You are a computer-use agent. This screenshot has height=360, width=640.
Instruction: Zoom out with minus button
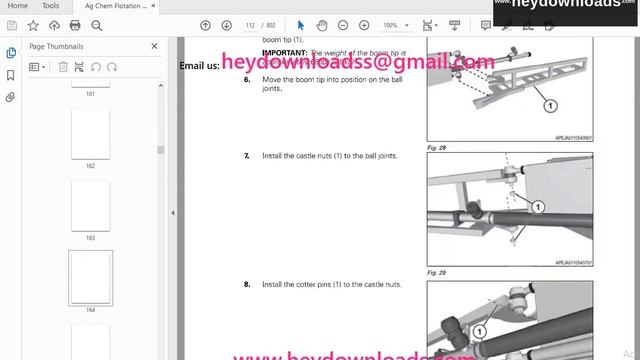point(343,25)
